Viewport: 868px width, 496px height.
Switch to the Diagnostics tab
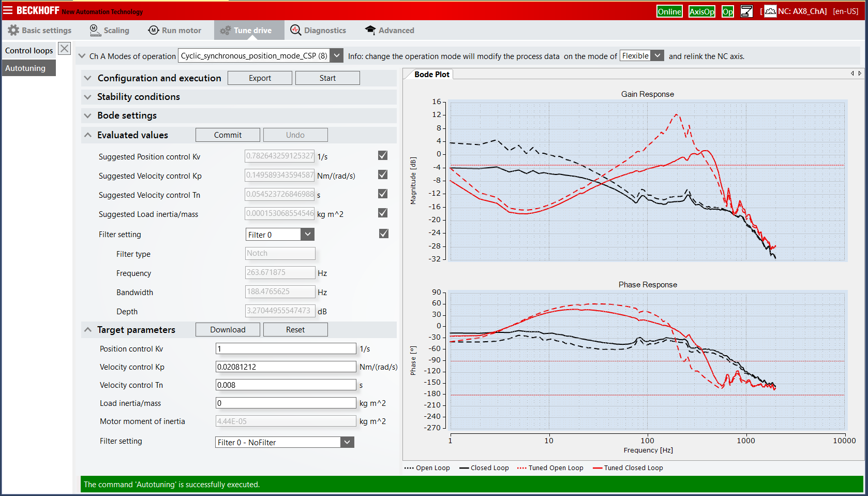(318, 30)
